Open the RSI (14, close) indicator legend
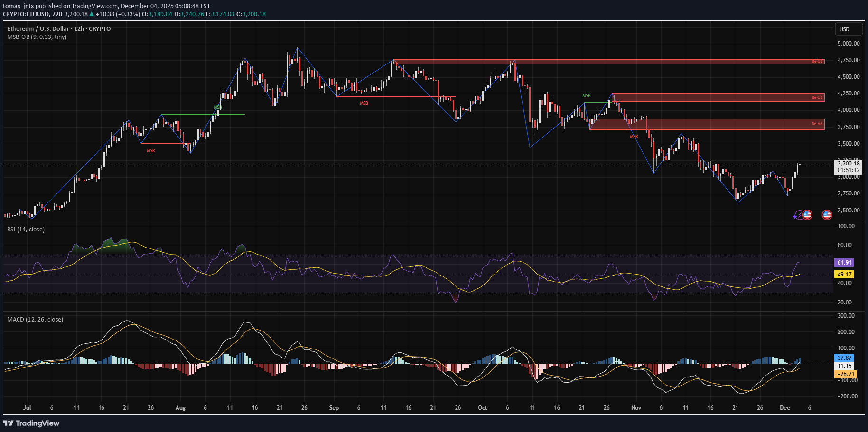 tap(26, 230)
